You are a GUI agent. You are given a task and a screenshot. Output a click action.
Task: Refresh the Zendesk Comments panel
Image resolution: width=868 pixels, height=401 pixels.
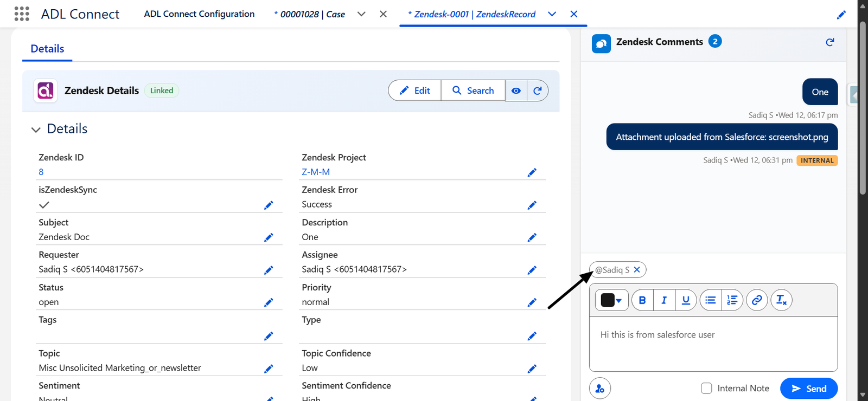(x=830, y=42)
